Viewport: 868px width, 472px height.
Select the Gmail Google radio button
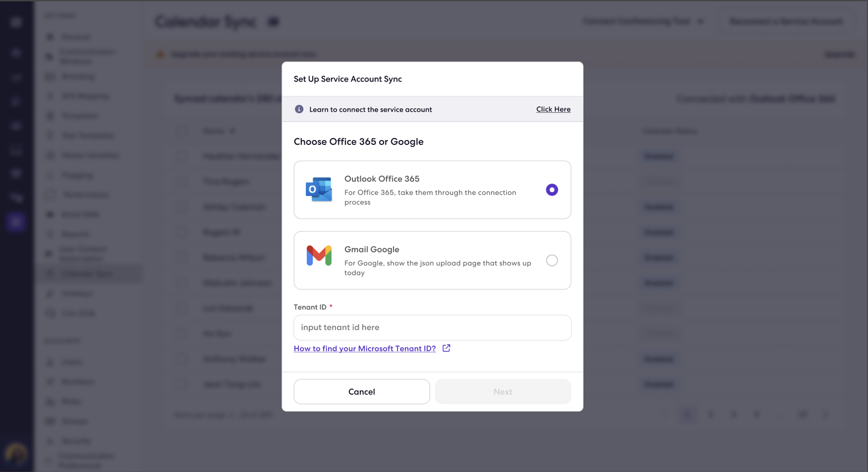552,260
